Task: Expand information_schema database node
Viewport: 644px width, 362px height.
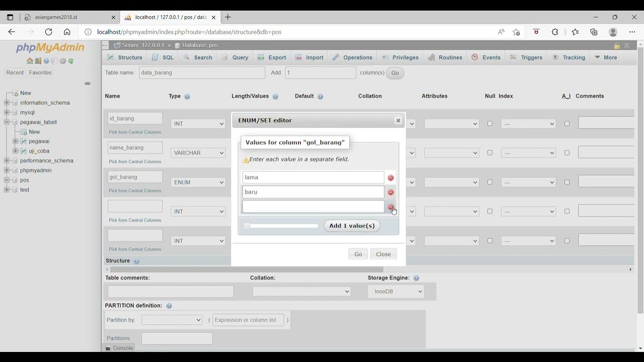Action: [x=7, y=103]
